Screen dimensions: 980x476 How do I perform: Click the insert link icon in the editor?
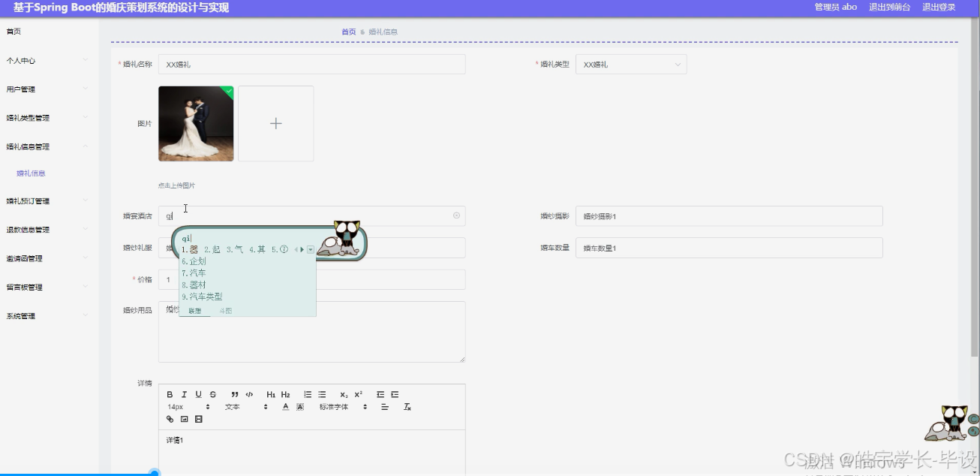pyautogui.click(x=170, y=419)
